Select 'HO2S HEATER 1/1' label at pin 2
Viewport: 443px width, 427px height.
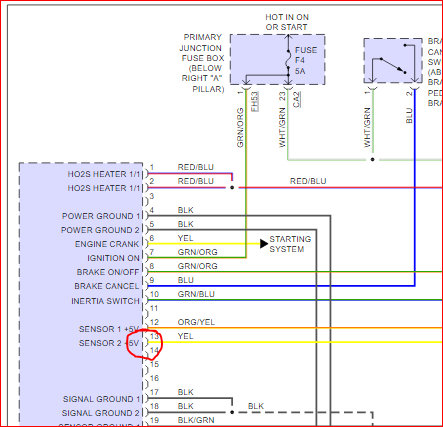104,188
